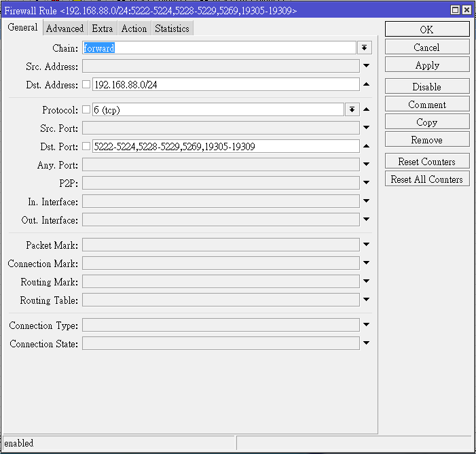This screenshot has height=454, width=476.
Task: Expand the Connection Type field
Action: [367, 325]
